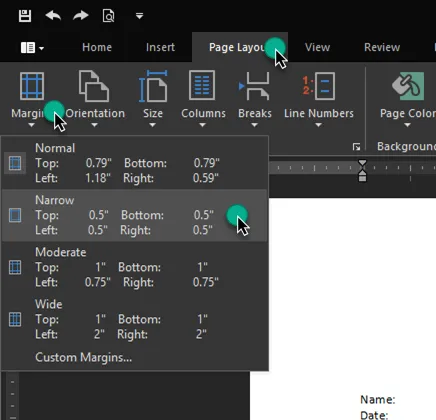Click the Columns label
Screen dimensions: 436x420
click(x=203, y=114)
